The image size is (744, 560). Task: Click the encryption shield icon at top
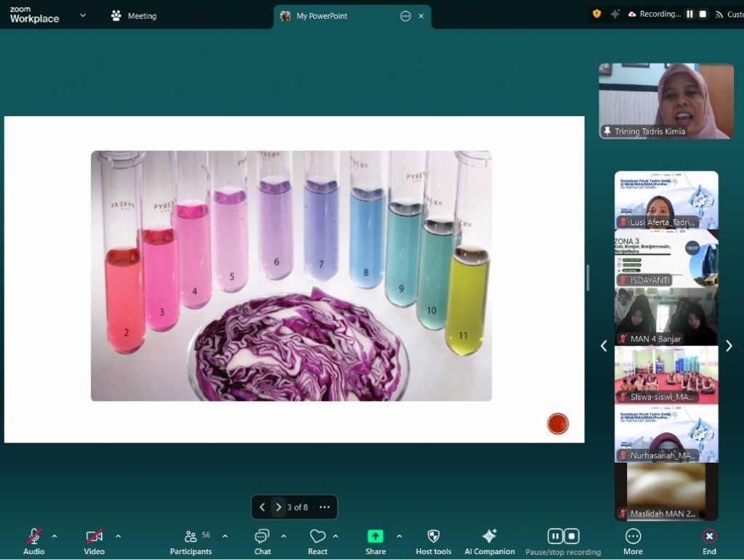[x=597, y=14]
